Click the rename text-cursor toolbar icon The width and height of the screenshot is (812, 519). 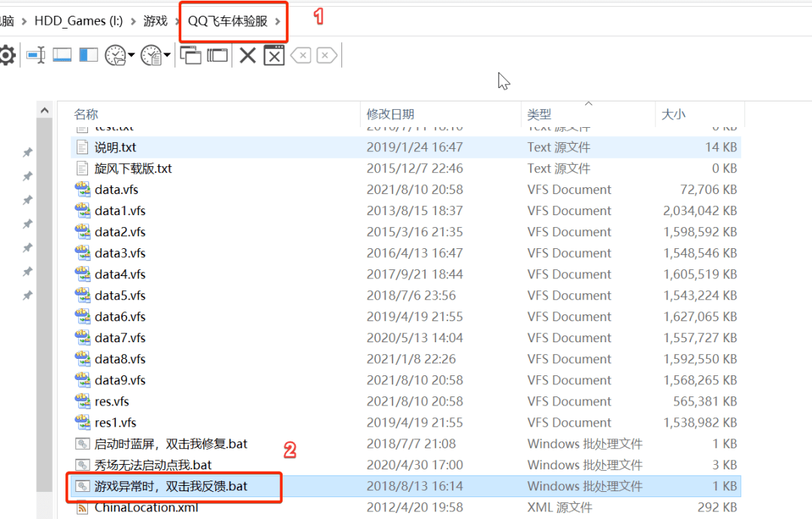[36, 55]
